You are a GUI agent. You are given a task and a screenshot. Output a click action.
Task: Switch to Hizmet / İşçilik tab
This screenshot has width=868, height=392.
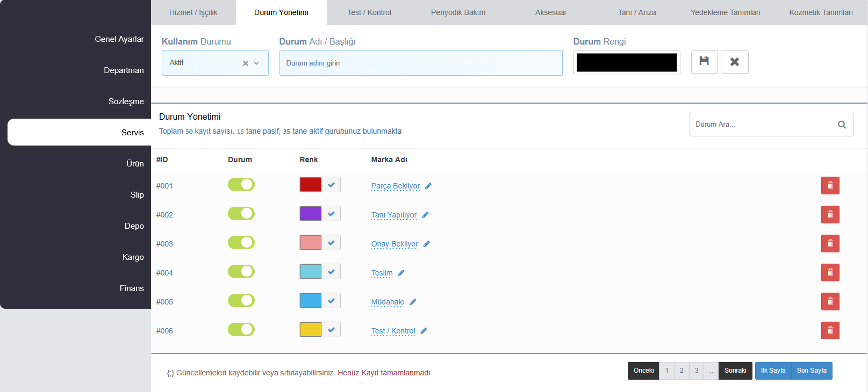(193, 12)
